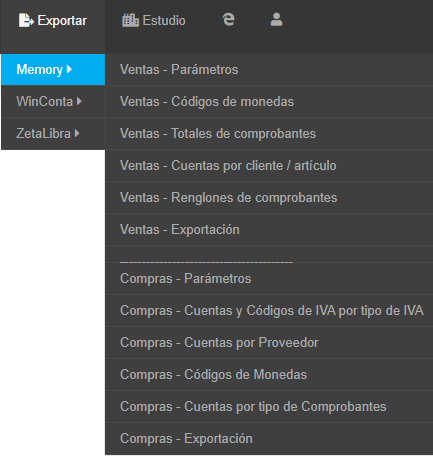Open the user profile icon

[276, 19]
